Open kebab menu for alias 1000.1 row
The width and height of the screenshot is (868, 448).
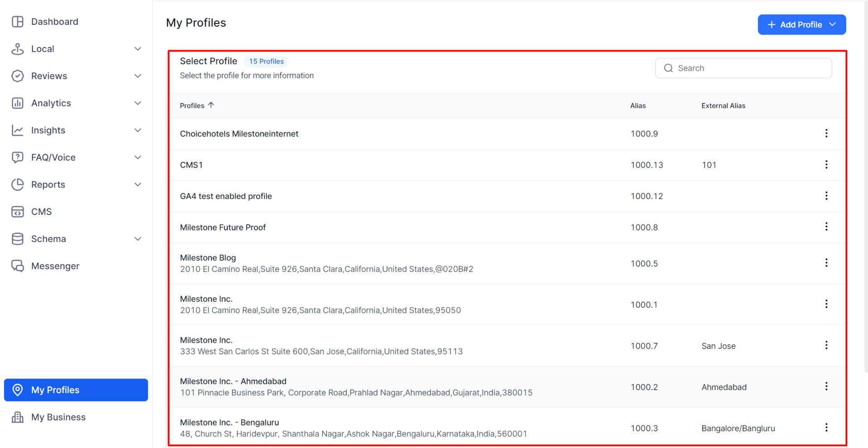click(826, 304)
